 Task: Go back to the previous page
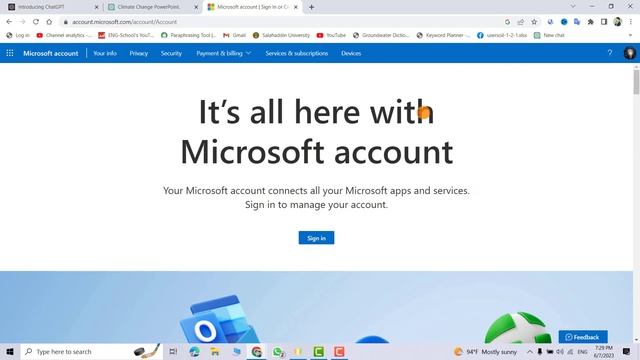point(9,22)
